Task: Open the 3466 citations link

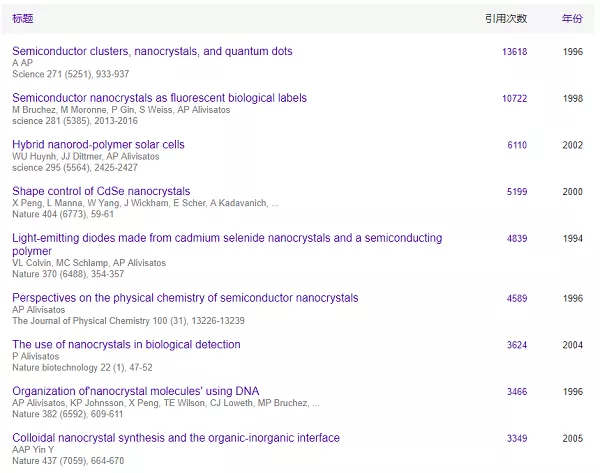Action: pyautogui.click(x=517, y=392)
